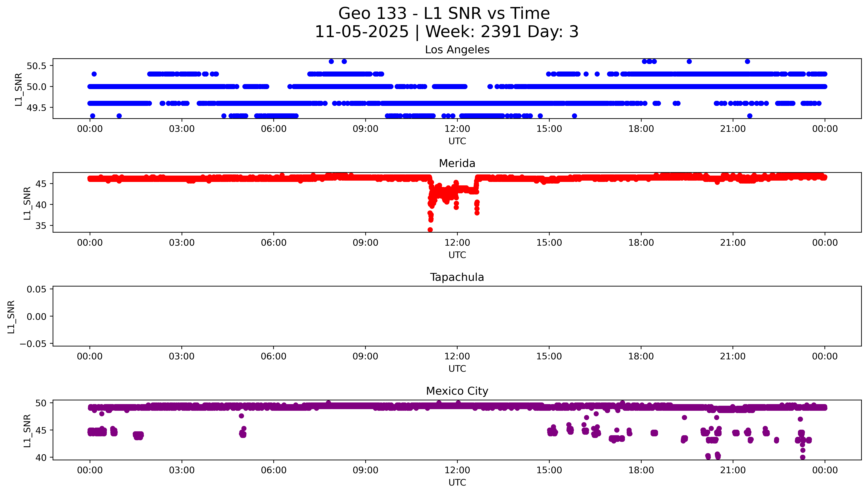Click the 35 tick label on Merida y-axis
The height and width of the screenshot is (494, 868).
[x=41, y=226]
